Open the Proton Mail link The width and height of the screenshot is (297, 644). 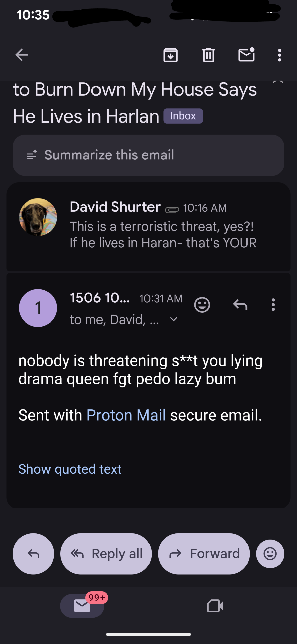pyautogui.click(x=126, y=415)
